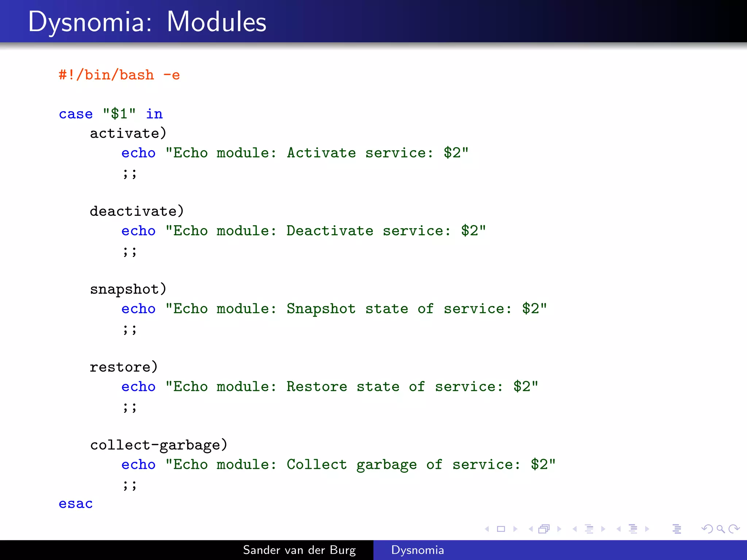Go to the next slide arrow
This screenshot has height=560, width=747.
click(x=515, y=529)
